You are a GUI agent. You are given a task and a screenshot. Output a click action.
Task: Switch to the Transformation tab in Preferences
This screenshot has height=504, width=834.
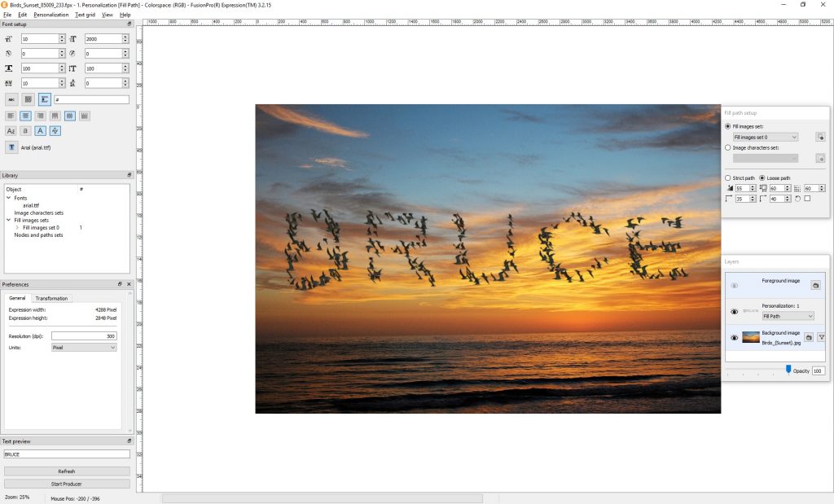click(51, 298)
